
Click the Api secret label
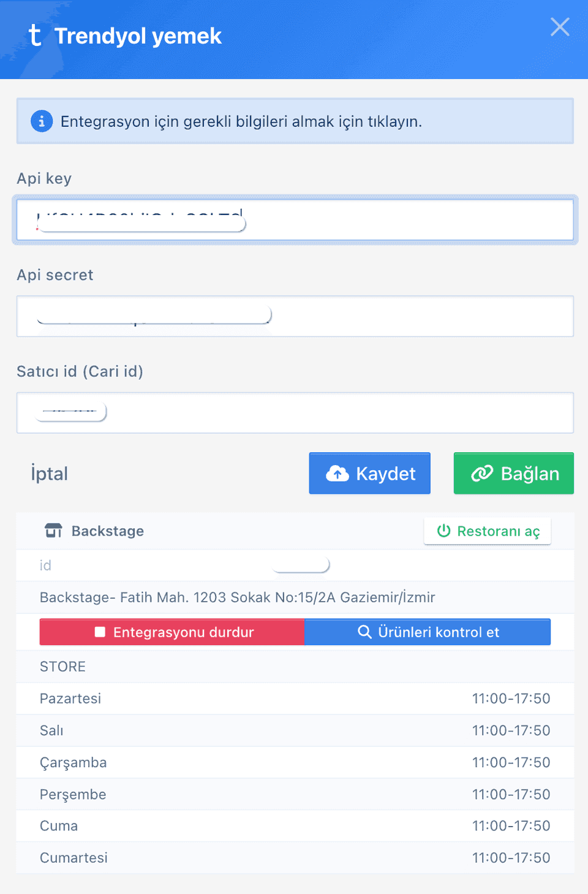click(x=55, y=275)
